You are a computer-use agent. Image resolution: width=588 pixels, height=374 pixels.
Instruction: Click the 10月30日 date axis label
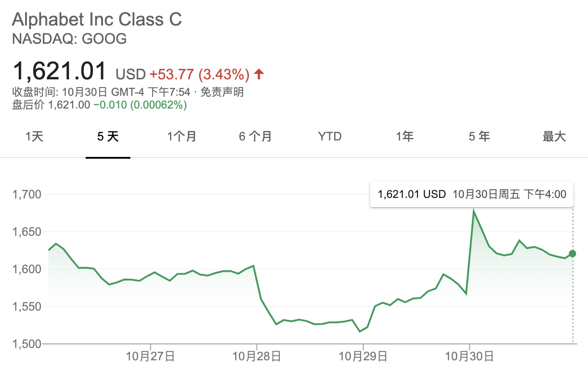[x=469, y=356]
